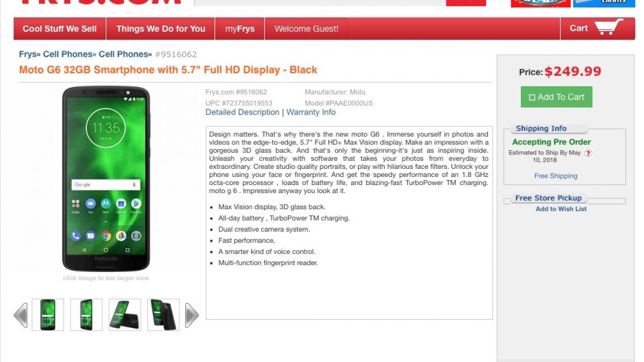Select third thumbnail showing phone lying down
The width and height of the screenshot is (644, 362).
pyautogui.click(x=125, y=315)
